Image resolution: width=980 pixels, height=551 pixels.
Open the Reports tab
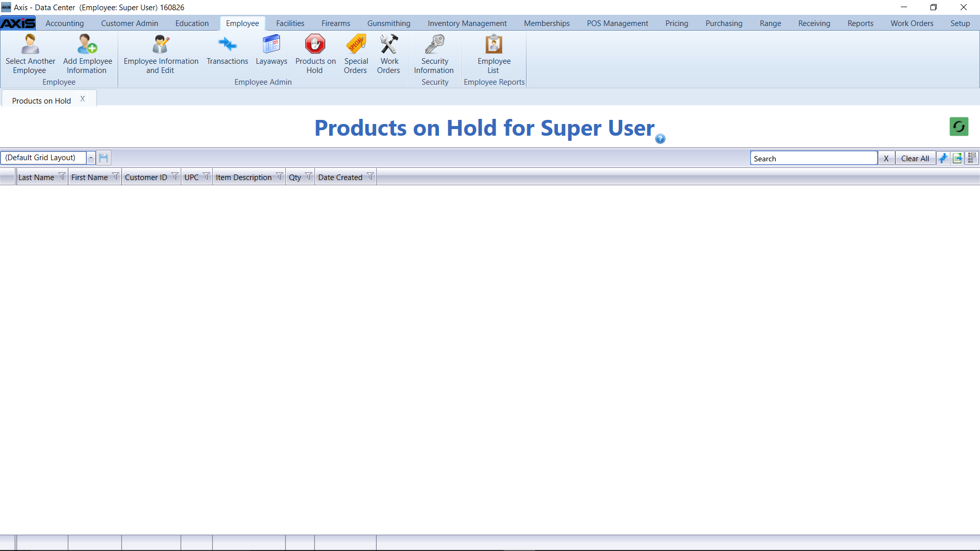tap(860, 23)
